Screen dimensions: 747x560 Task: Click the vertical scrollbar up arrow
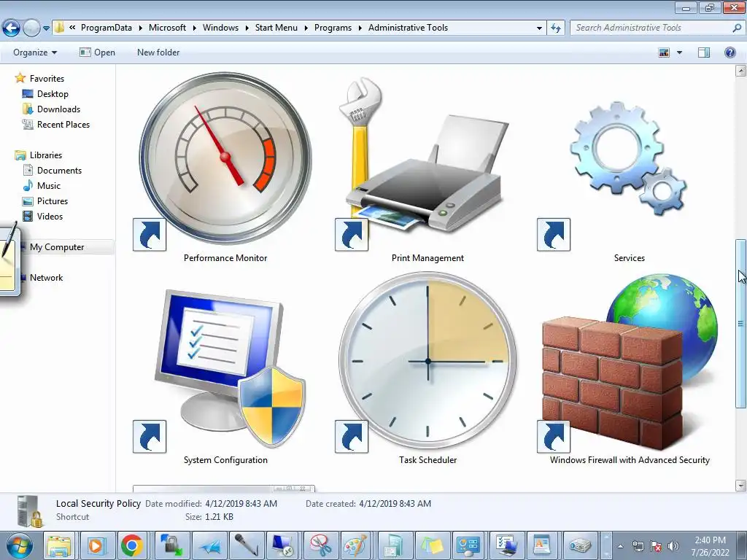[x=740, y=71]
